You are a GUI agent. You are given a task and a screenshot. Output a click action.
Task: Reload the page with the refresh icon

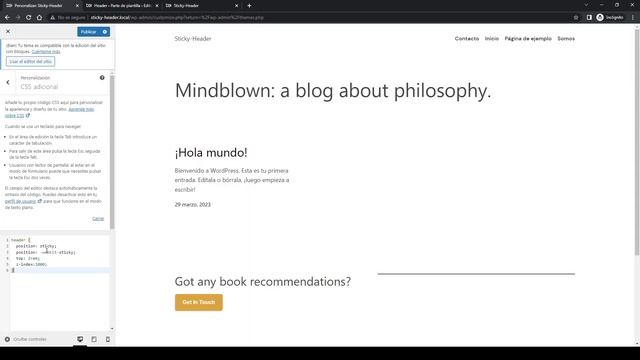[x=29, y=18]
